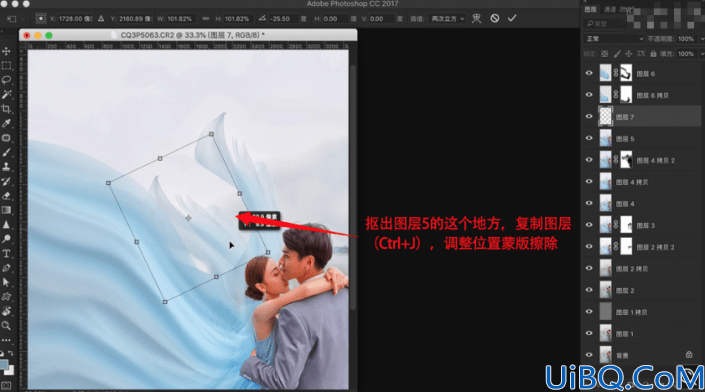The height and width of the screenshot is (392, 705).
Task: Select the Eyedropper tool
Action: [x=6, y=123]
